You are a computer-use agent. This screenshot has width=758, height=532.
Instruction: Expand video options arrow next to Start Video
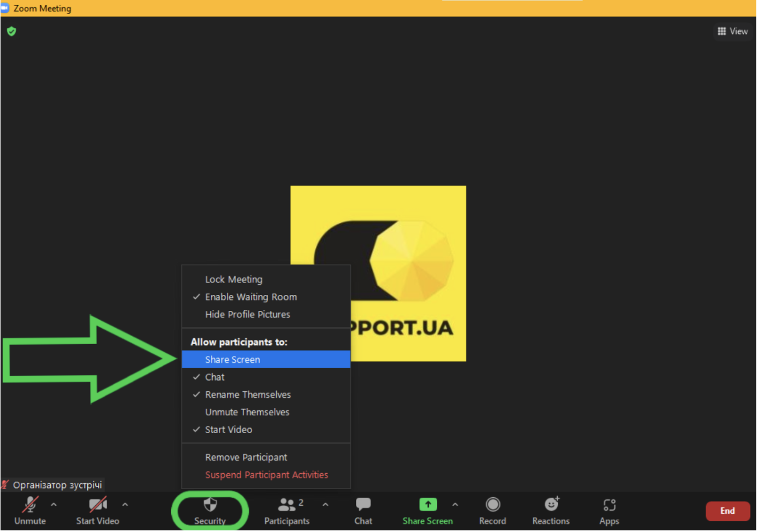tap(125, 505)
